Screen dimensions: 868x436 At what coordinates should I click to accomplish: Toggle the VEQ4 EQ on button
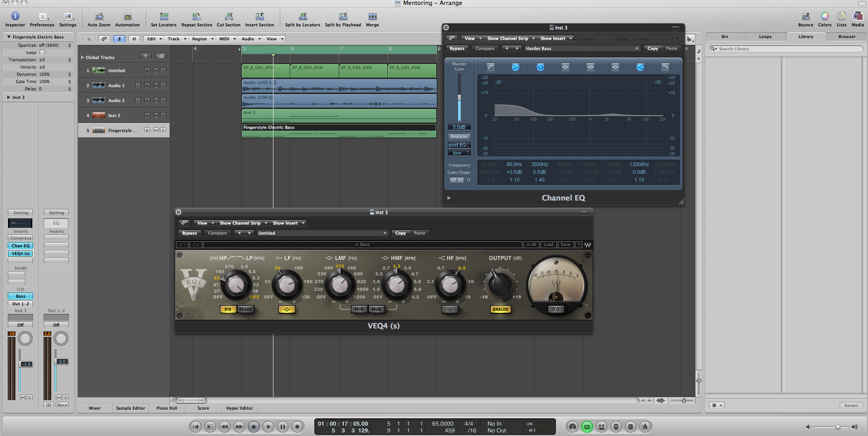228,309
